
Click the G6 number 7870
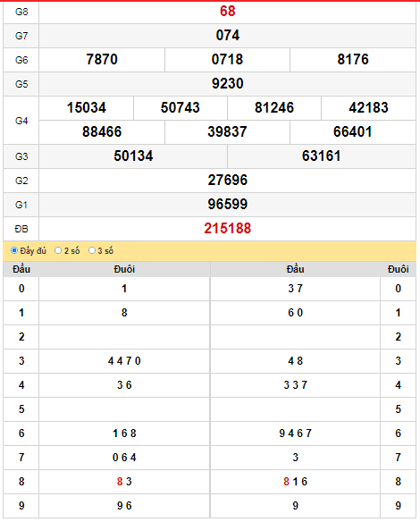point(102,60)
